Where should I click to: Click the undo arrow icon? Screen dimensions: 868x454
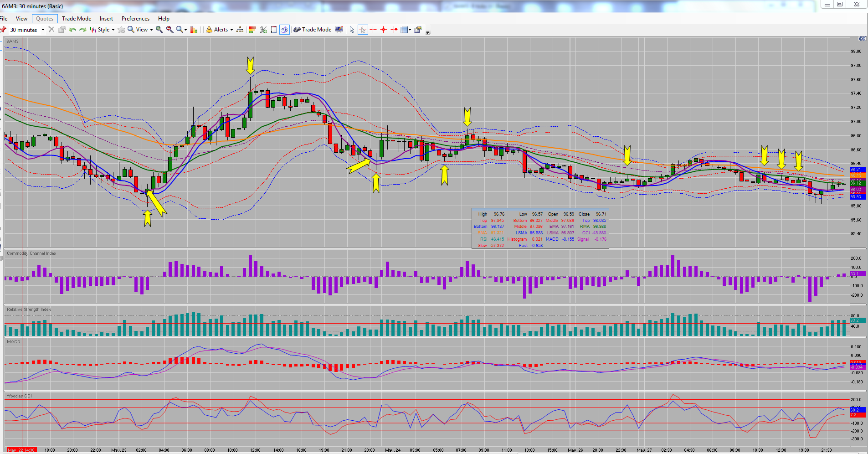72,30
